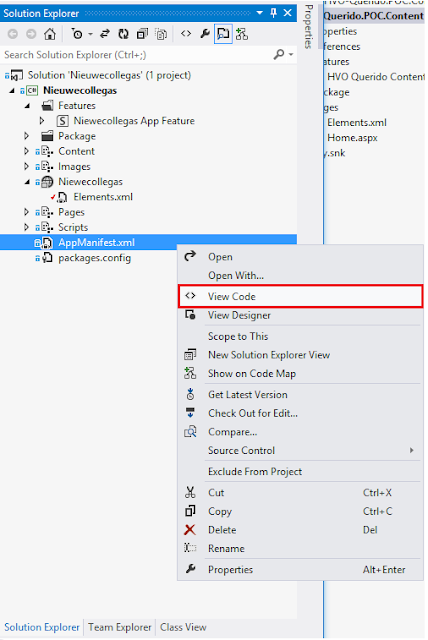428x640 pixels.
Task: Choose Copy from the context menu
Action: tap(300, 511)
